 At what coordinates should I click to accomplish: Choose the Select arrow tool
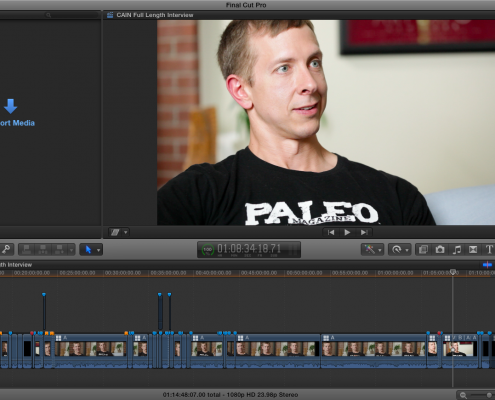[88, 249]
